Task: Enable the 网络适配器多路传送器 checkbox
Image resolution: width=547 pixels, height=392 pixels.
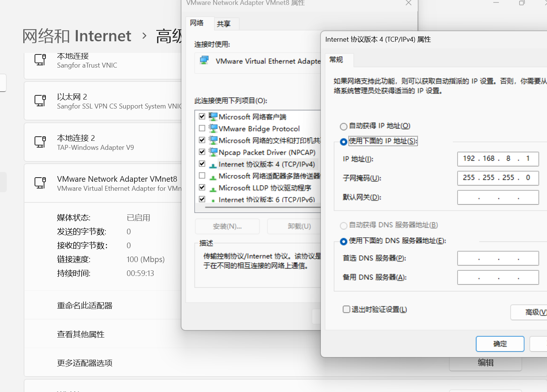Action: (x=202, y=176)
